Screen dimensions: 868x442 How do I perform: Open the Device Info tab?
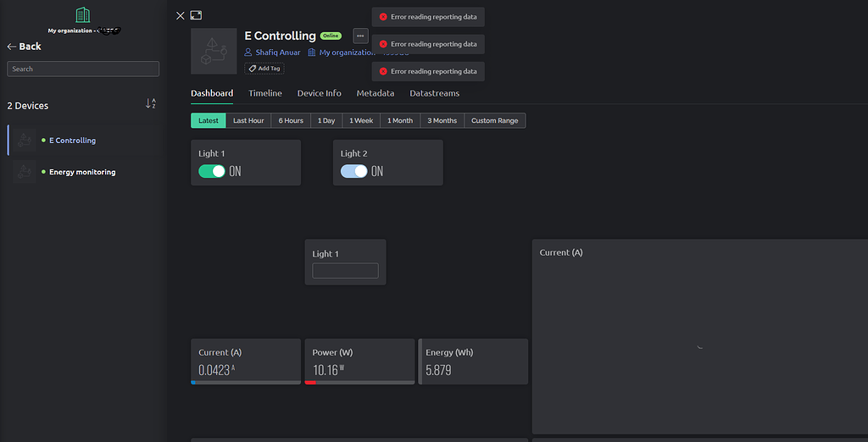coord(320,93)
